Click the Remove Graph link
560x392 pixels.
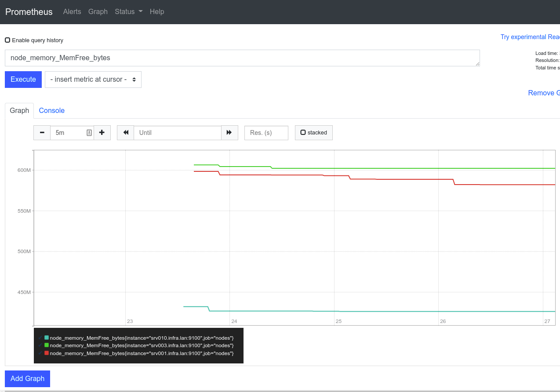tap(544, 93)
